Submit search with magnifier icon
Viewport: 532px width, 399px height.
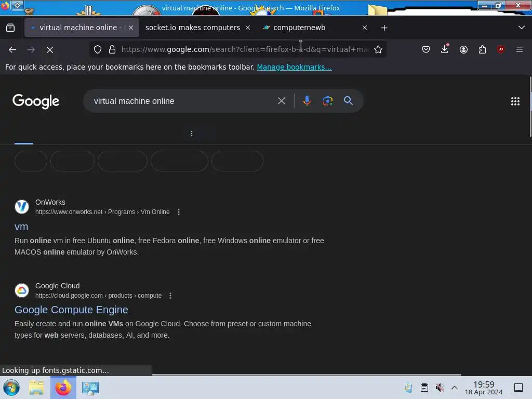pos(348,101)
